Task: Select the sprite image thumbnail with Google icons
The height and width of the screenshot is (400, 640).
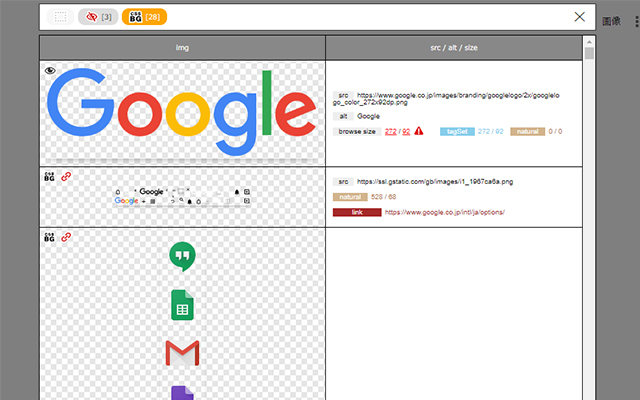Action: [x=182, y=196]
